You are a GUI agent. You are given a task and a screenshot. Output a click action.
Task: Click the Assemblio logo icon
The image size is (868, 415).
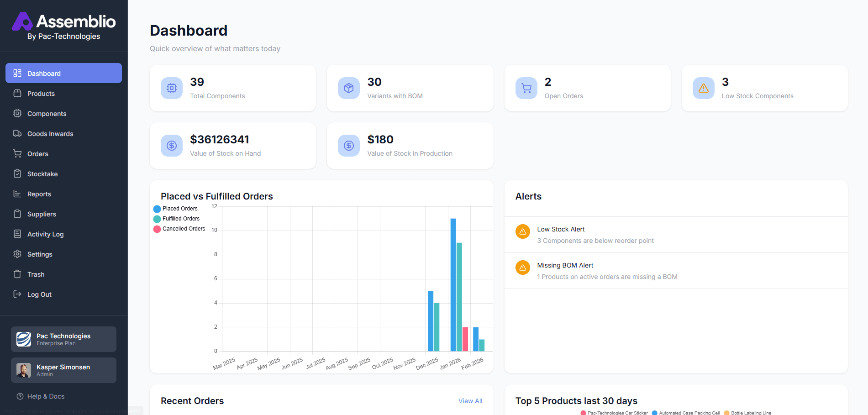[22, 21]
